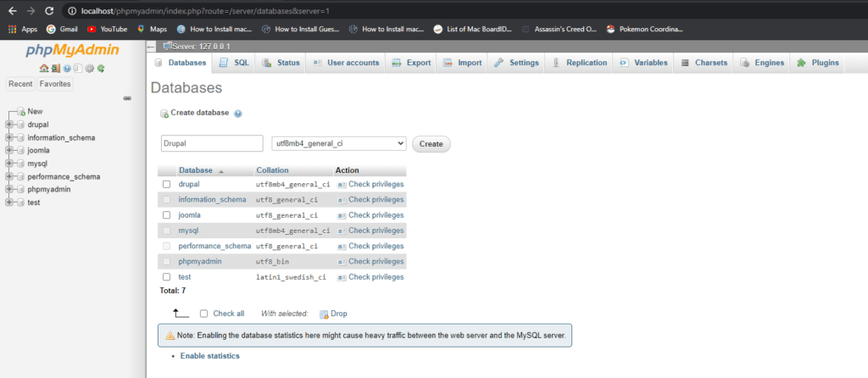Expand the mysql tree node
868x378 pixels.
[8, 164]
